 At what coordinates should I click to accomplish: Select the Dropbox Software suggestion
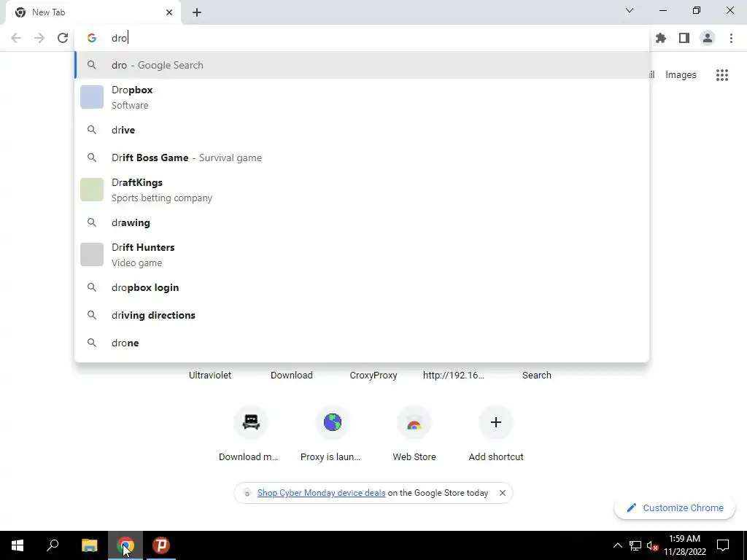tap(362, 97)
